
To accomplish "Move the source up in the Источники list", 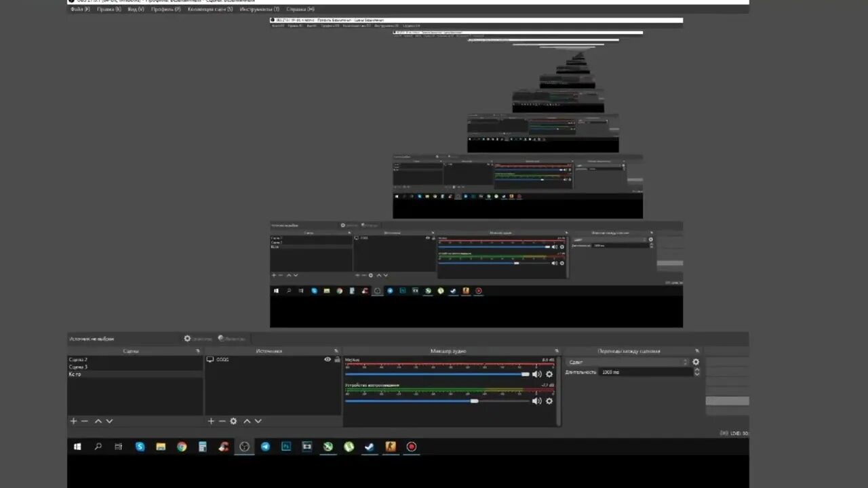I will [x=247, y=421].
